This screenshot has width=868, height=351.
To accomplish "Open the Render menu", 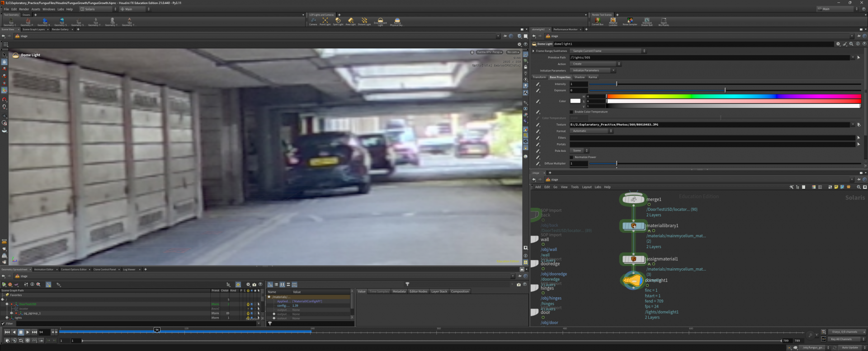I will tap(24, 9).
